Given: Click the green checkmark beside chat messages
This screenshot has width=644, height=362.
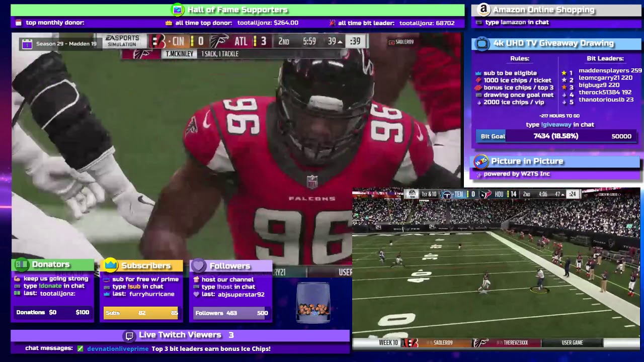Looking at the screenshot, I should [80, 348].
